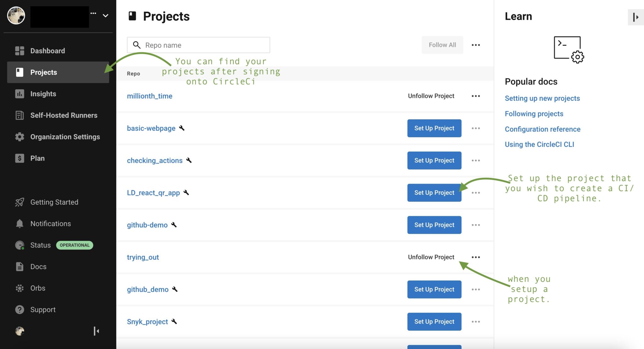Viewport: 644px width, 349px height.
Task: Open more options menu beside Follow All
Action: [475, 45]
